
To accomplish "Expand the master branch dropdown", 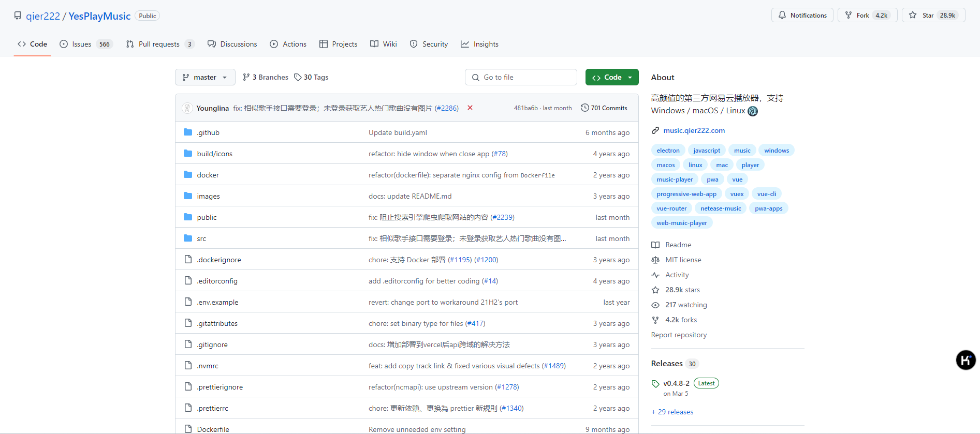I will click(x=205, y=77).
